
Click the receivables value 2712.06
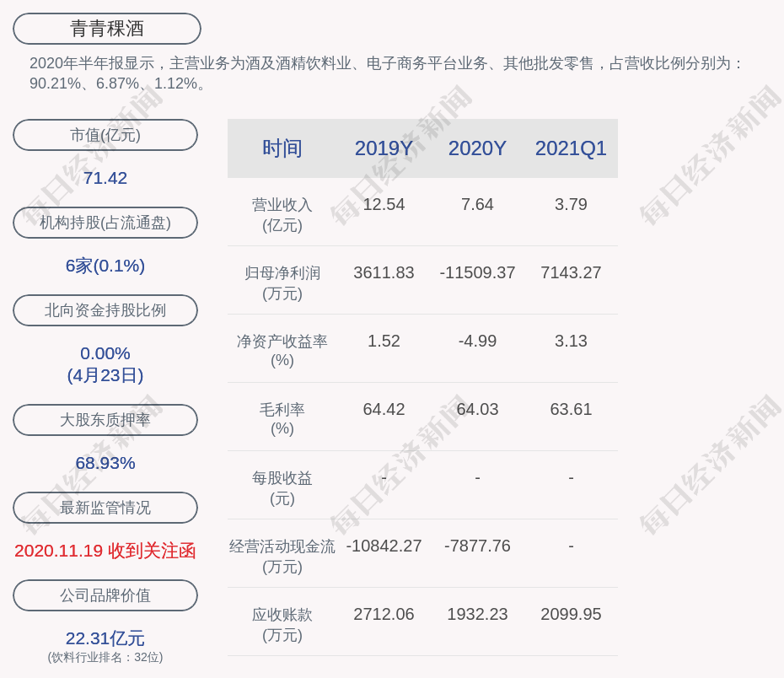[384, 615]
